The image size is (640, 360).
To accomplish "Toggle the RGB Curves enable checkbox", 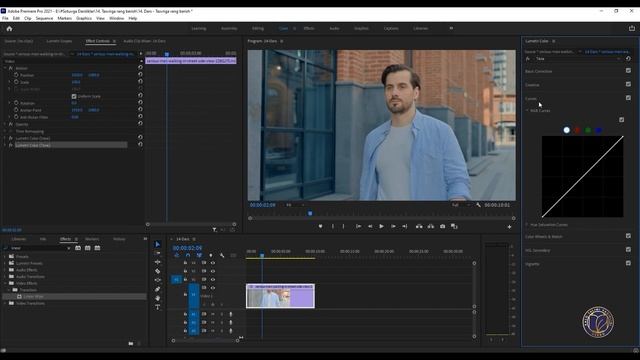I will pos(621,120).
